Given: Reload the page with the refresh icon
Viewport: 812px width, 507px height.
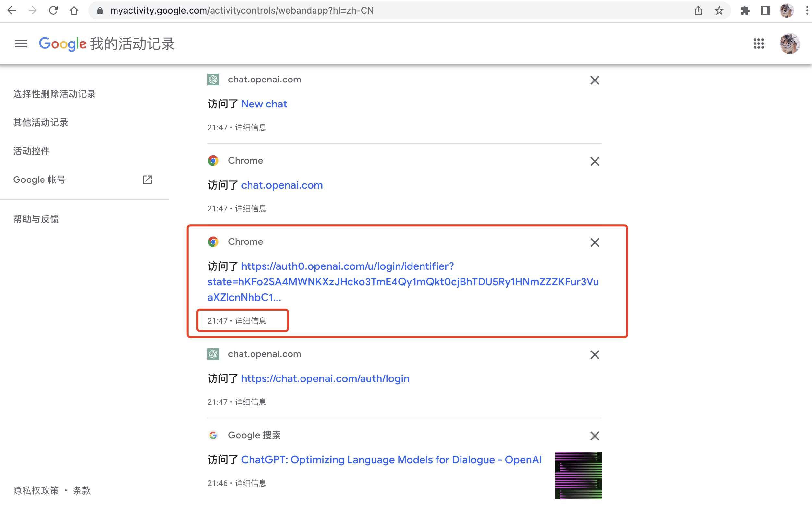Looking at the screenshot, I should click(53, 11).
